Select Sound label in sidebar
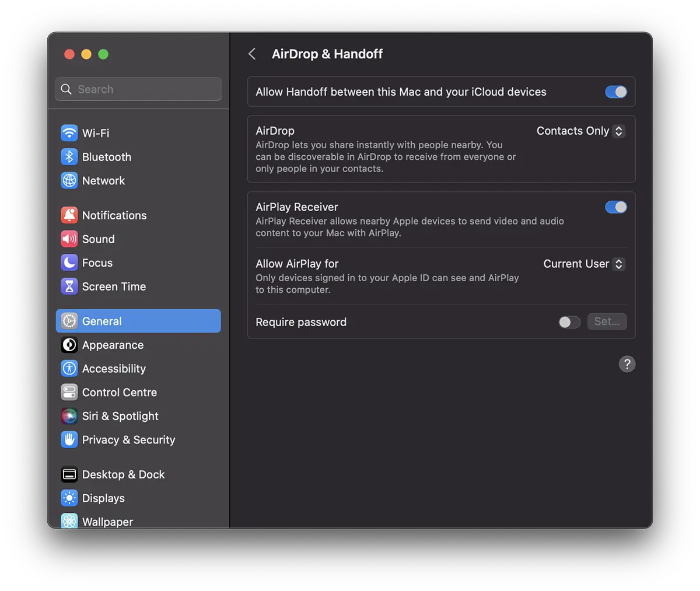This screenshot has width=700, height=591. (x=98, y=239)
